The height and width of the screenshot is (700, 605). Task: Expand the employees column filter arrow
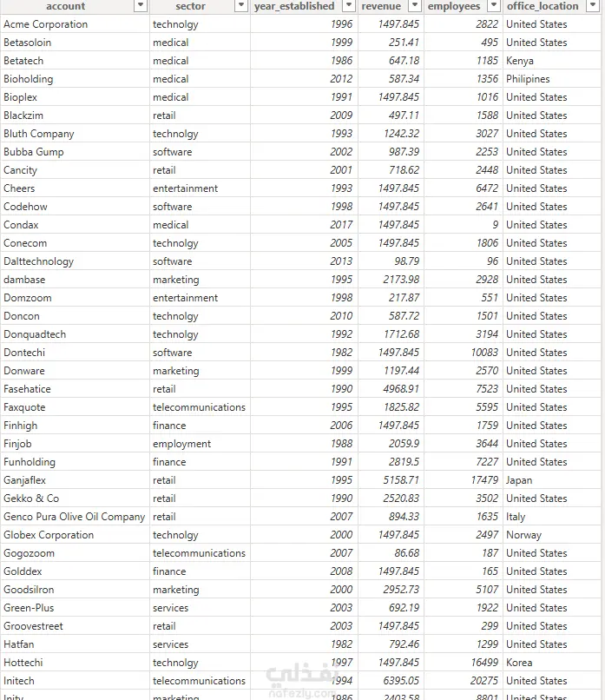point(493,6)
